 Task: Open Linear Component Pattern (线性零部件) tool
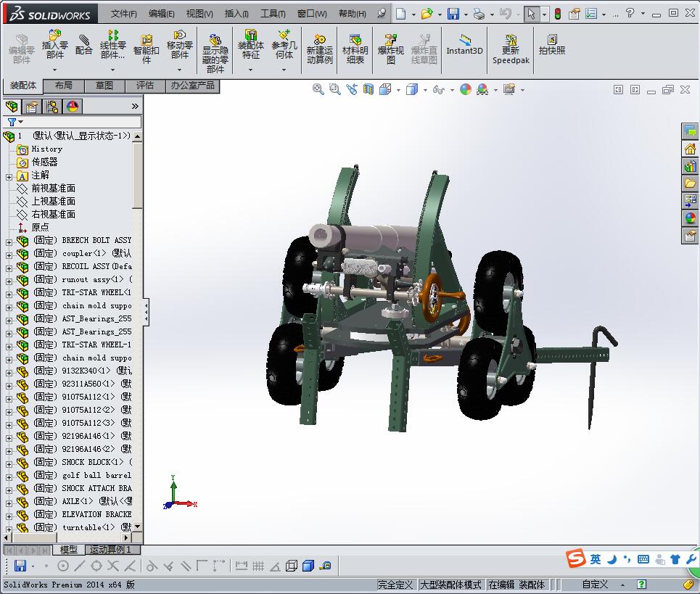click(x=112, y=45)
